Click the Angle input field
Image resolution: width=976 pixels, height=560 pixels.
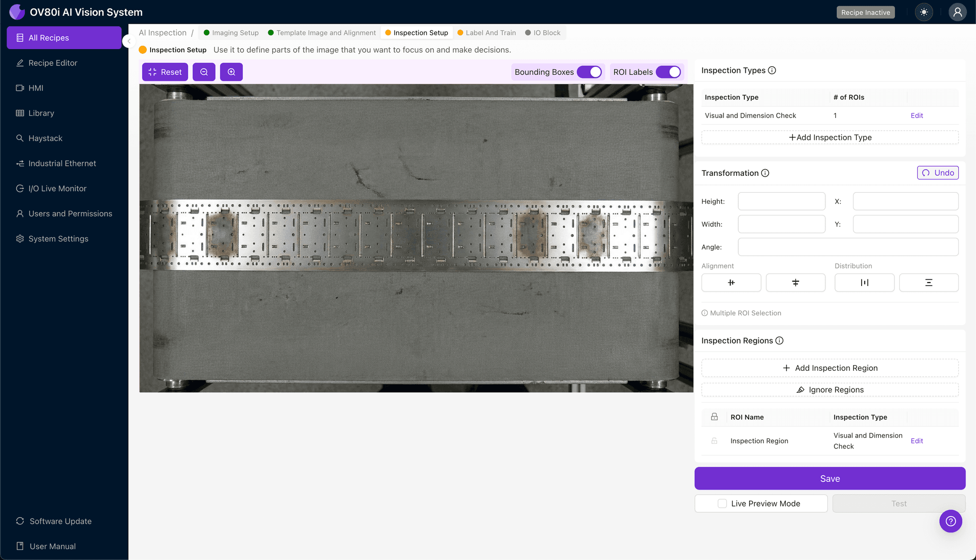point(848,247)
